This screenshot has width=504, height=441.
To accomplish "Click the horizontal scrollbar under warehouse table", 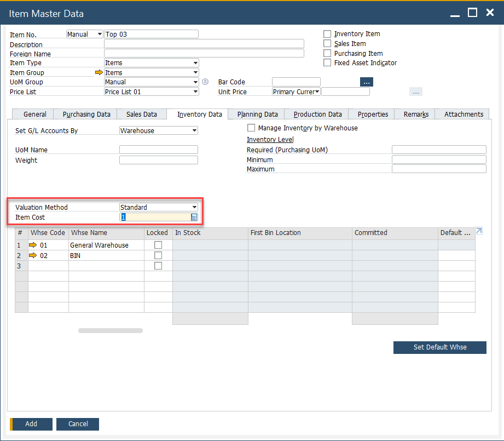I will [x=110, y=330].
